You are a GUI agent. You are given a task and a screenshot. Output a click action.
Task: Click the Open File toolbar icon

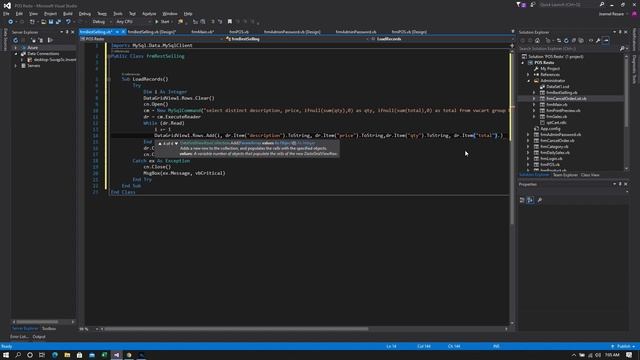[43, 22]
